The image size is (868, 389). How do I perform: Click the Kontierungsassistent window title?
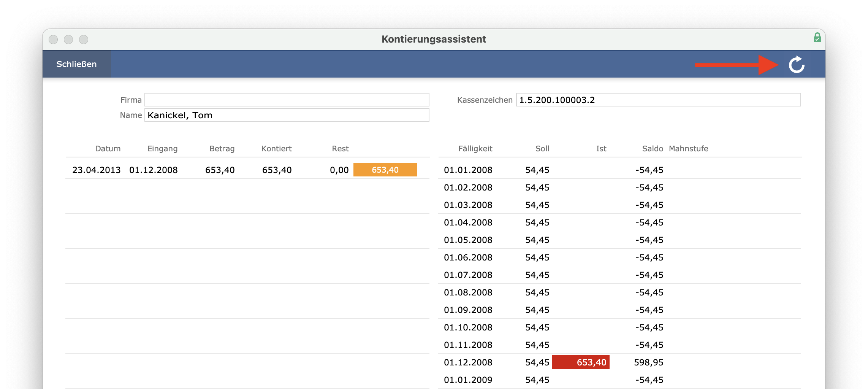click(434, 39)
